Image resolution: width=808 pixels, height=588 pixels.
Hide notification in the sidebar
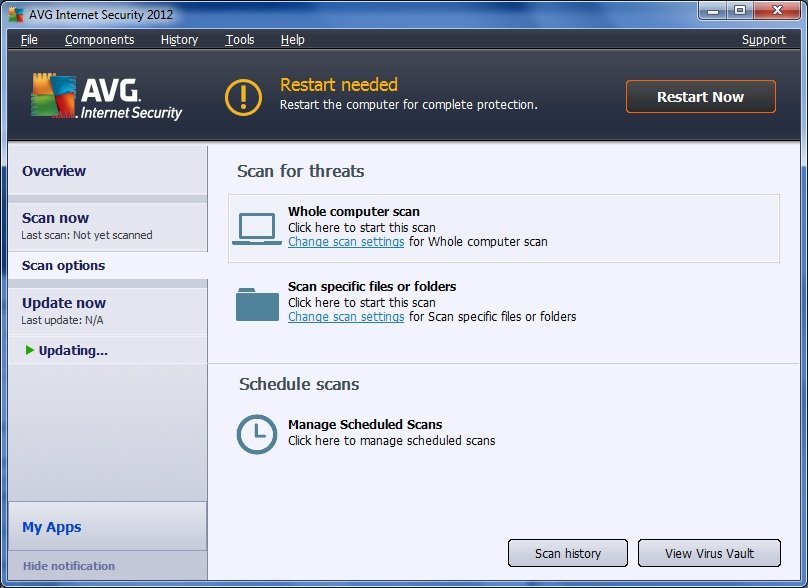click(x=69, y=566)
